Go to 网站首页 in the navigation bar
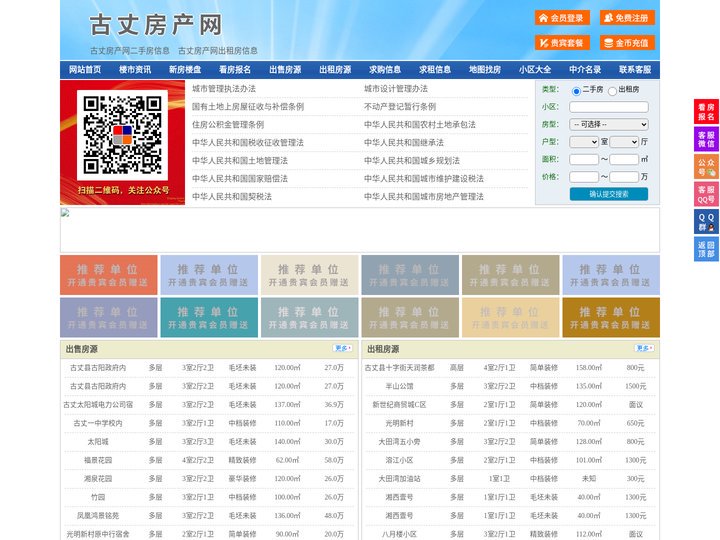Screen dimensions: 720x540 click(85, 70)
